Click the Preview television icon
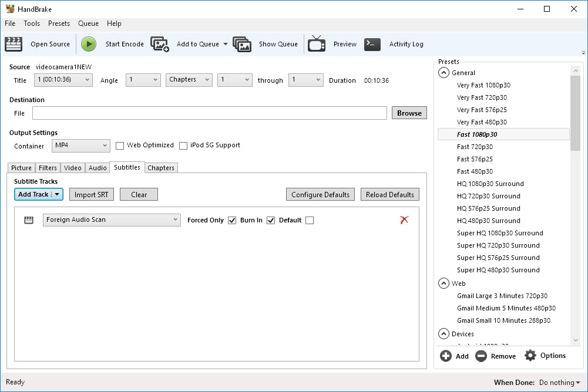 point(317,44)
